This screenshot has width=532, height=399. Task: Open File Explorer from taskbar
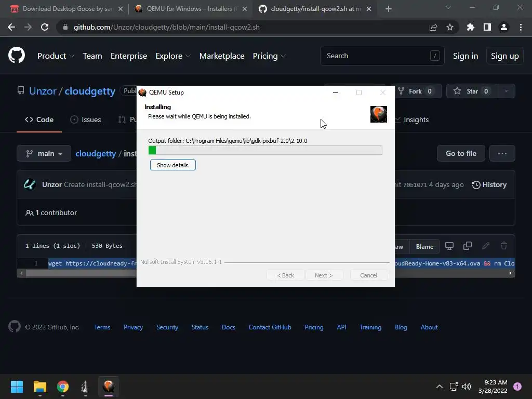click(x=39, y=387)
